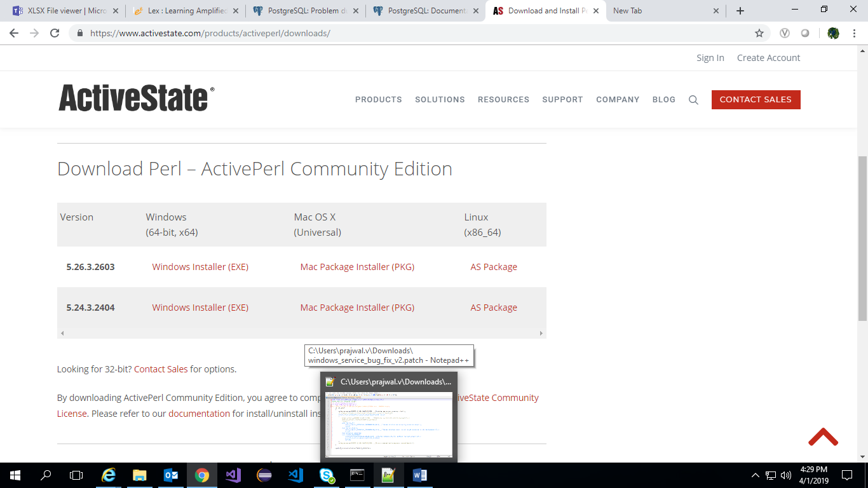Switch to the Lex Learning Amplified tab
This screenshot has width=868, height=488.
[186, 11]
